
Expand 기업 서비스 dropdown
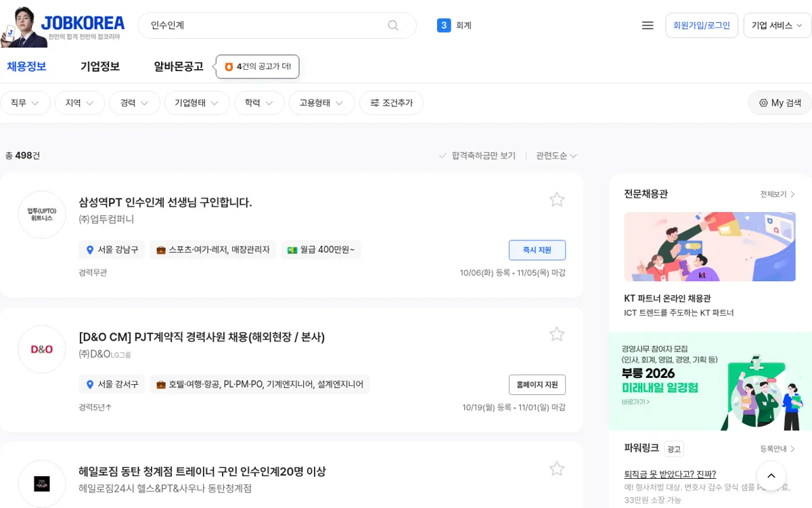coord(777,26)
